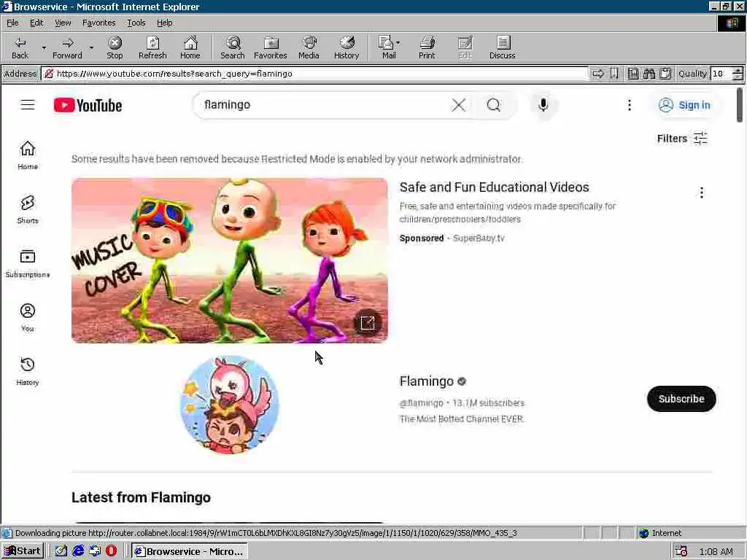The width and height of the screenshot is (747, 560).
Task: Launch Opera from the quick launch bar
Action: 111,551
